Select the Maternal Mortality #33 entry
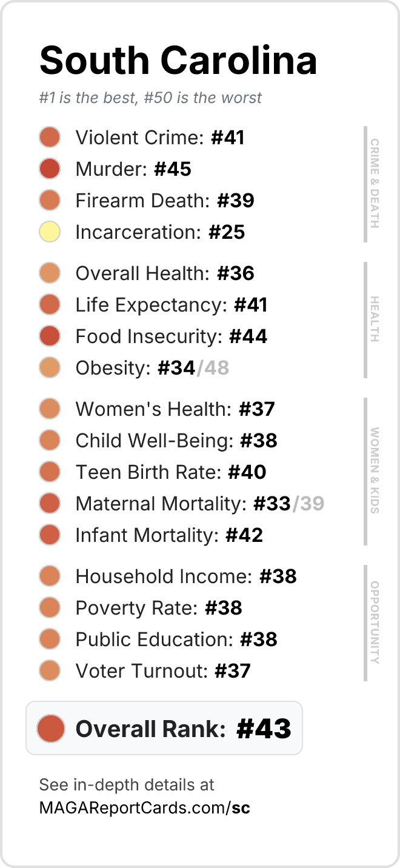Screen dimensions: 400x868 (x=182, y=503)
